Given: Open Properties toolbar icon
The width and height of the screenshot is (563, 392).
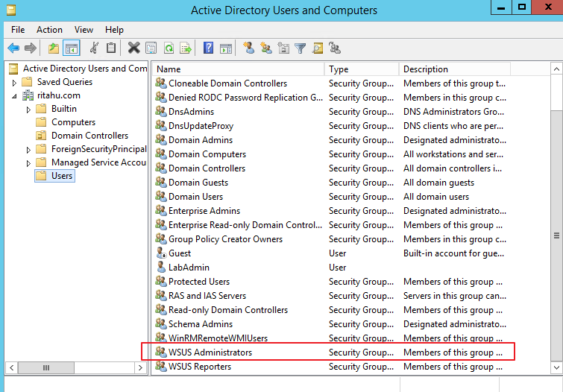Looking at the screenshot, I should click(x=151, y=48).
